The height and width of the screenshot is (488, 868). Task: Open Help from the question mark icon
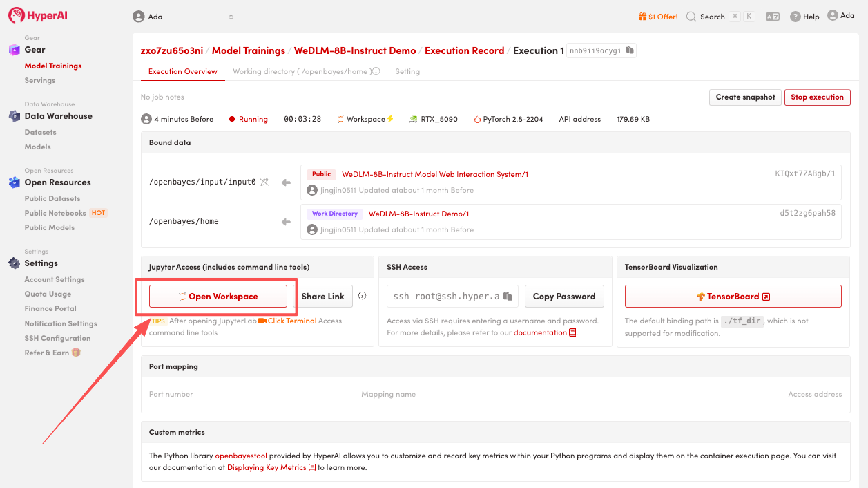point(795,17)
